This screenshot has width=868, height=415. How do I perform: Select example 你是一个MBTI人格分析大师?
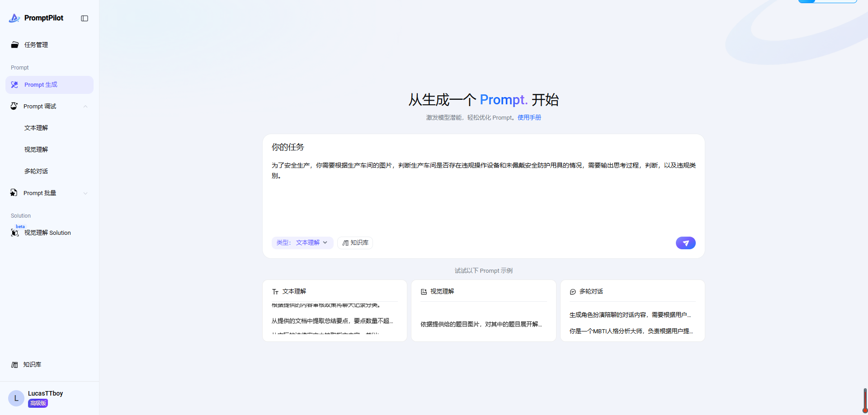(631, 331)
